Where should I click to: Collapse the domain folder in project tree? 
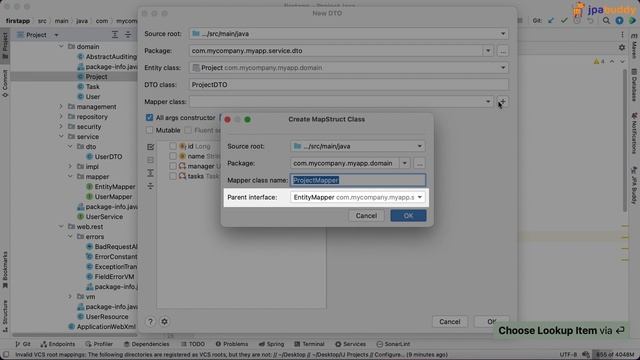(61, 47)
